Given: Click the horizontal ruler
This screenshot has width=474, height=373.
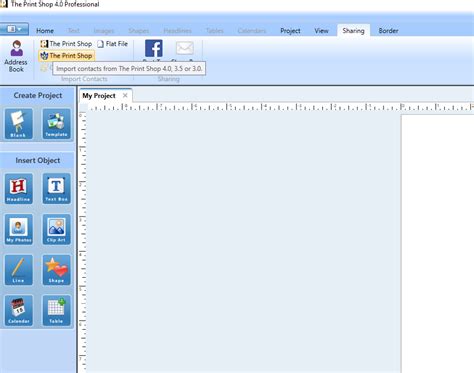Looking at the screenshot, I should point(280,107).
